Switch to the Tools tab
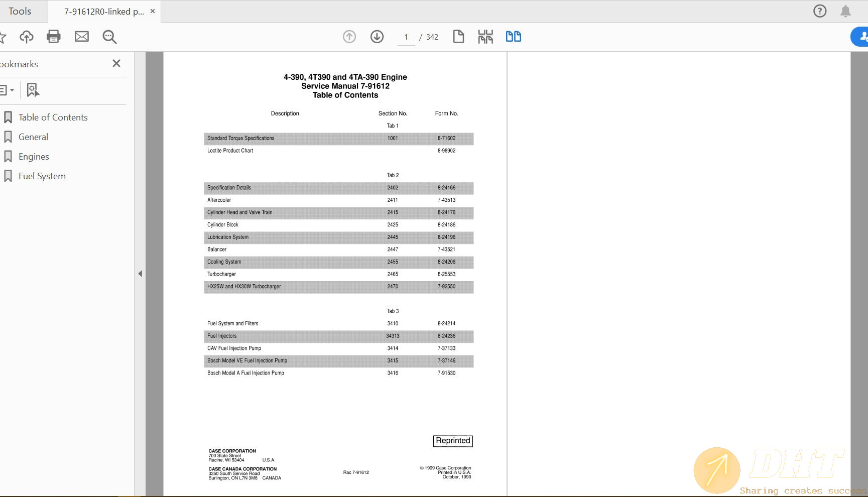 pyautogui.click(x=20, y=11)
